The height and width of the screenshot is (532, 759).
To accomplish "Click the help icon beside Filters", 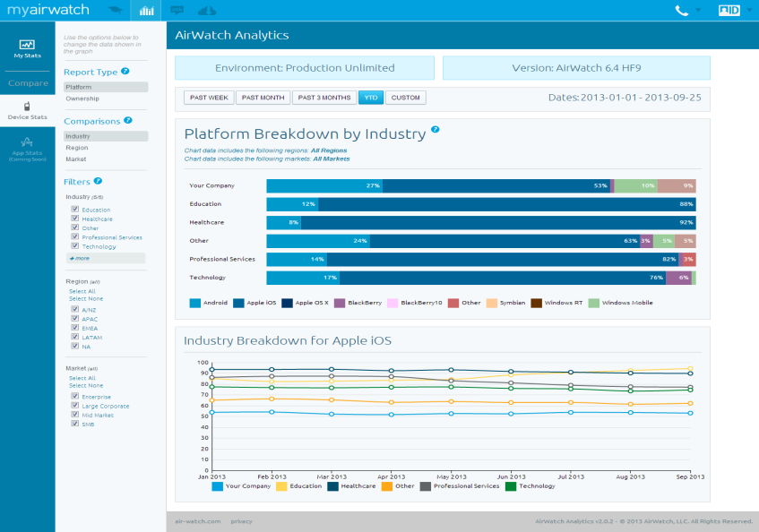I will [98, 181].
